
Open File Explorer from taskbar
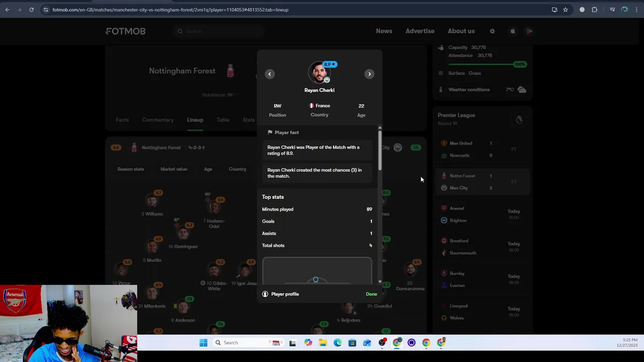[323, 343]
